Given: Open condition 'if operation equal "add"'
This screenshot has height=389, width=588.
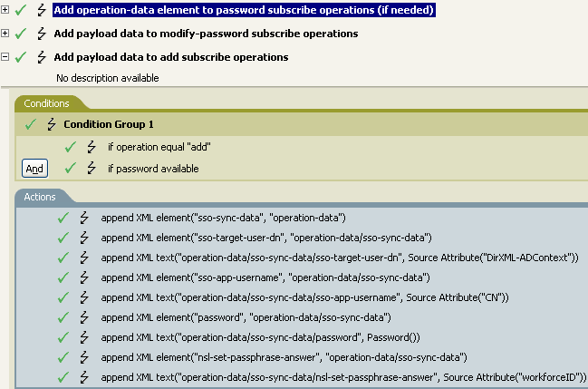Looking at the screenshot, I should pyautogui.click(x=159, y=147).
